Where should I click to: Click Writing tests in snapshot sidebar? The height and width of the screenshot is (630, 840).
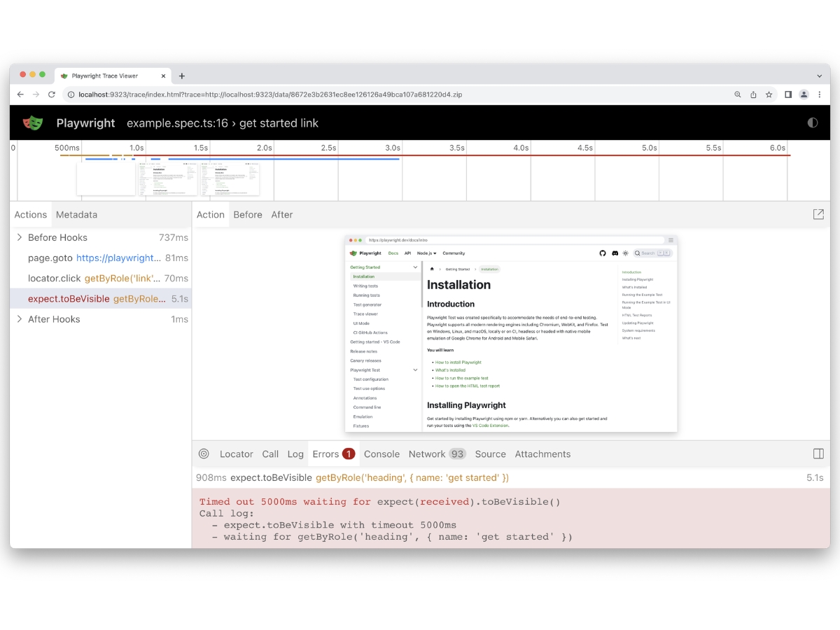coord(365,286)
